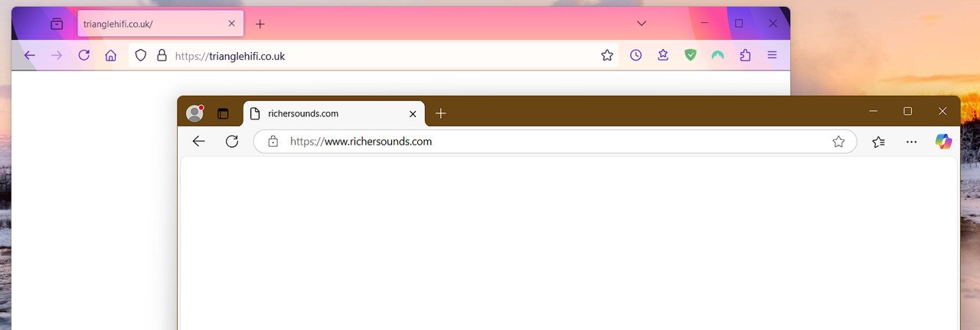Open a new tab in Firefox
Screen dimensions: 980x330
tap(260, 24)
